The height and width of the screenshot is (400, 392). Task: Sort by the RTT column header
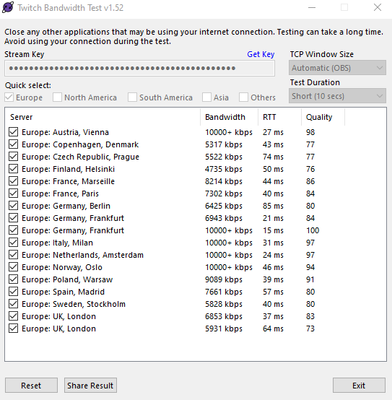pyautogui.click(x=280, y=117)
